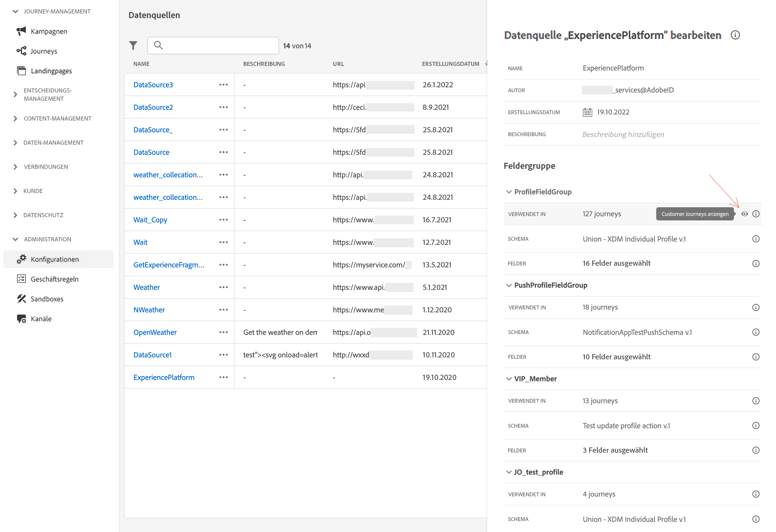
Task: Sort by the Erstellungsdatum column header
Action: coord(450,64)
